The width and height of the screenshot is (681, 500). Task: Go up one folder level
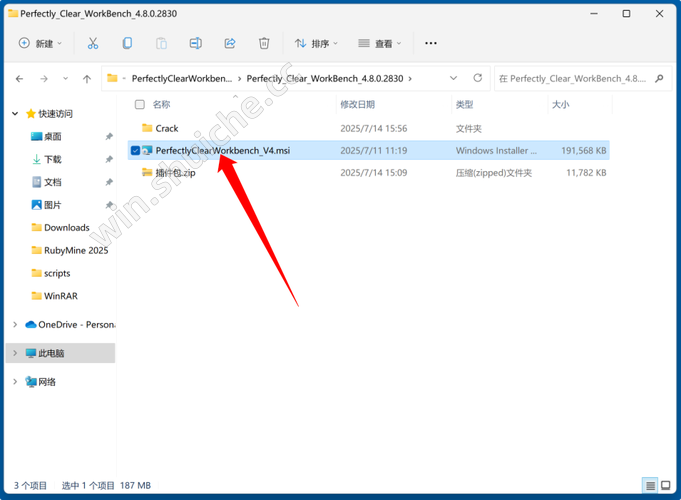click(x=87, y=79)
